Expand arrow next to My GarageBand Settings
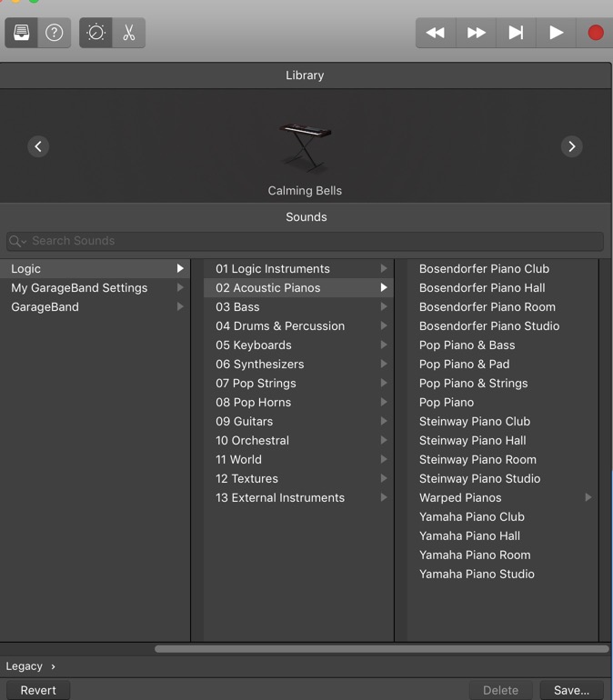This screenshot has width=613, height=700. click(180, 287)
